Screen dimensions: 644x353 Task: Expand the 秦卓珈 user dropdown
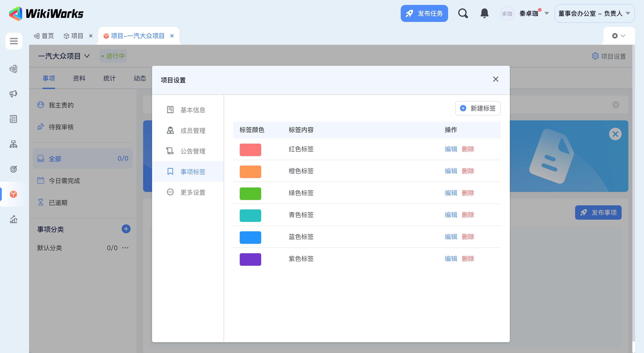(547, 13)
